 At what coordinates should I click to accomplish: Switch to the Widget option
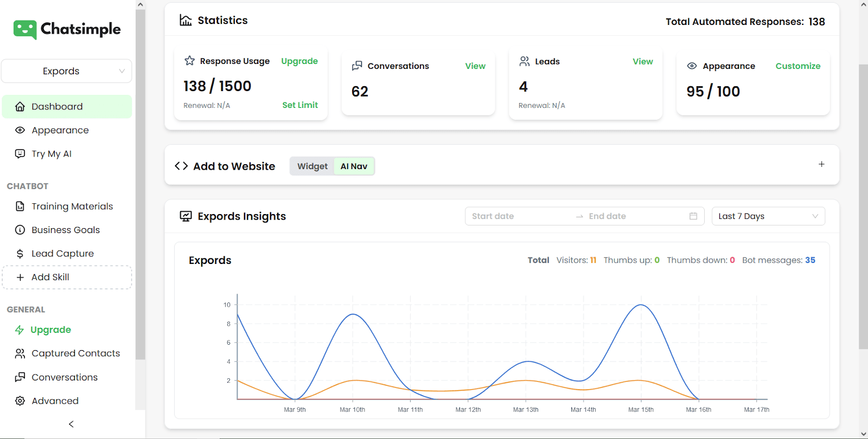click(312, 166)
